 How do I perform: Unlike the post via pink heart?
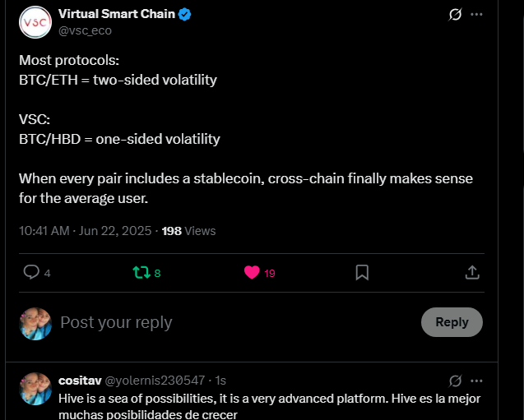(252, 272)
